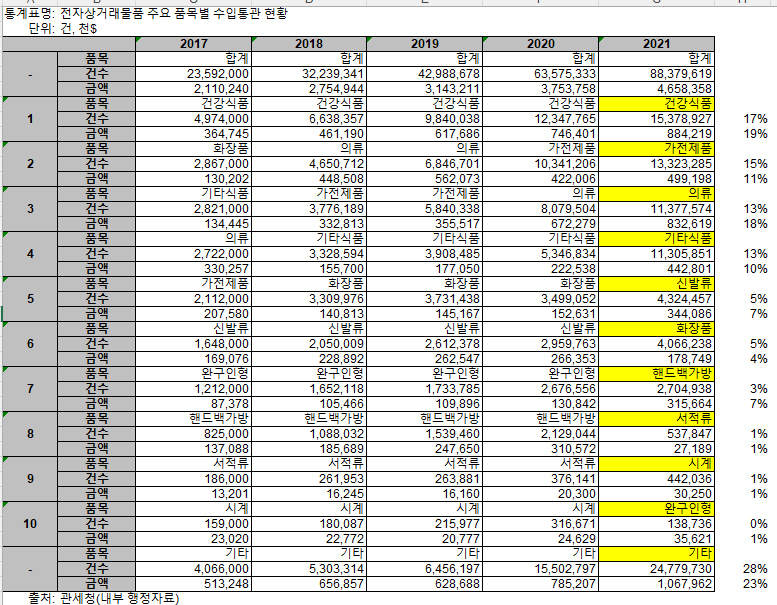Select cell with value 832,619

(x=657, y=223)
